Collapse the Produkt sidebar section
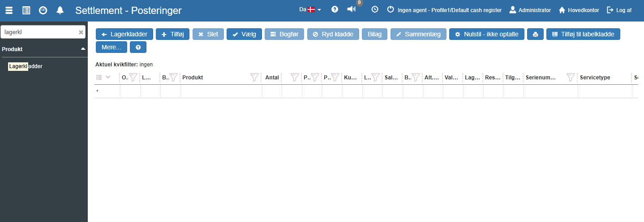This screenshot has width=644, height=222. click(83, 49)
